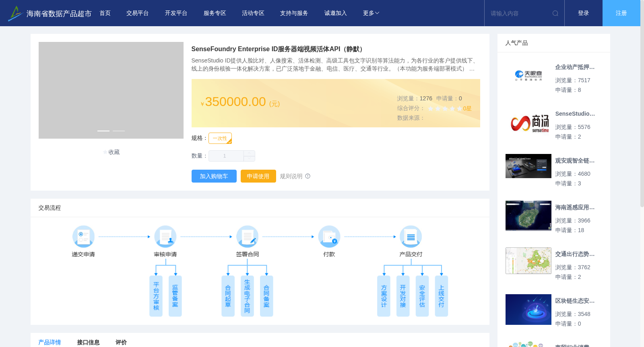Open the 观安观智全链 product thumbnail
This screenshot has height=347, width=644.
point(528,166)
